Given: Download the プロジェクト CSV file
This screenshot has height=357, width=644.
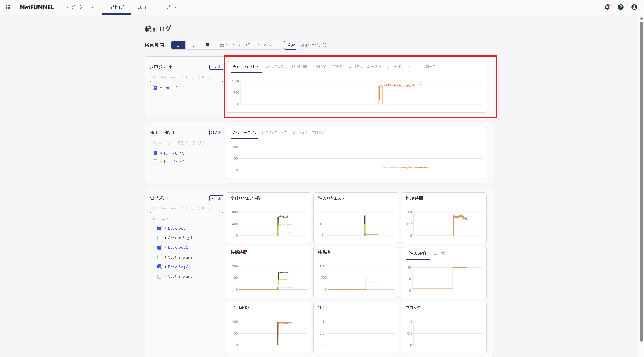Looking at the screenshot, I should (x=216, y=67).
